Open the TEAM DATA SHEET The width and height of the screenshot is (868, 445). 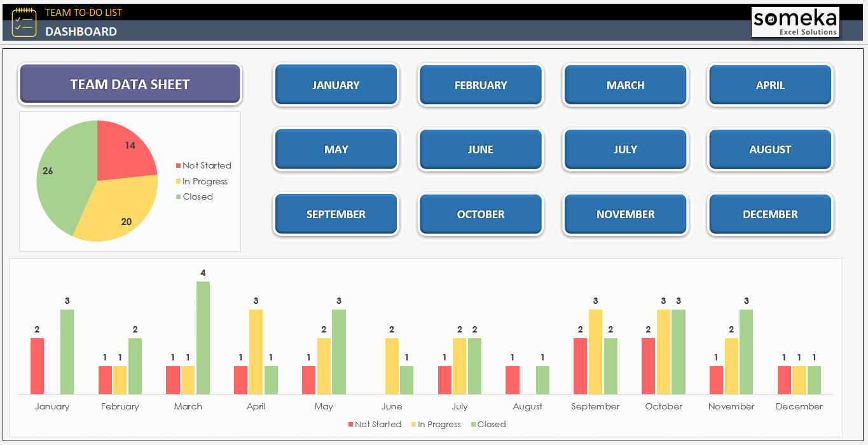130,83
